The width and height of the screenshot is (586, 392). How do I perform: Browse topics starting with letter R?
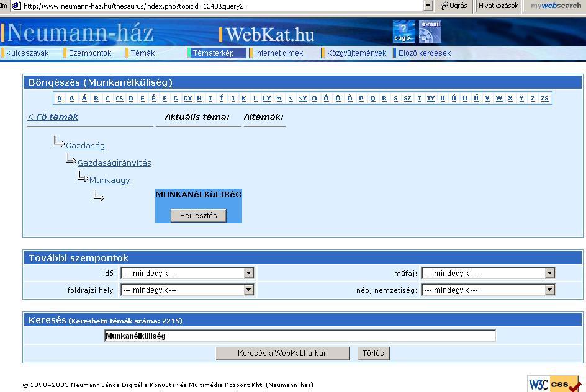(x=384, y=98)
